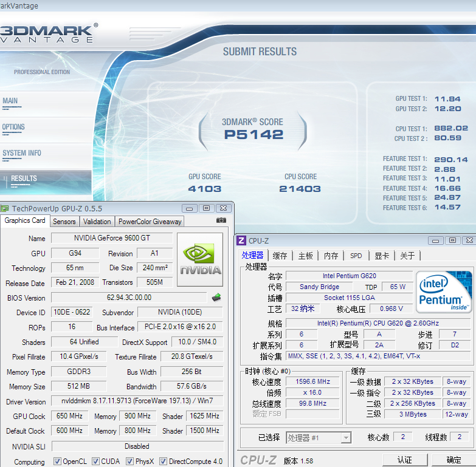
Task: Toggle the DirectCompute 4.0 checkbox
Action: pos(163,462)
